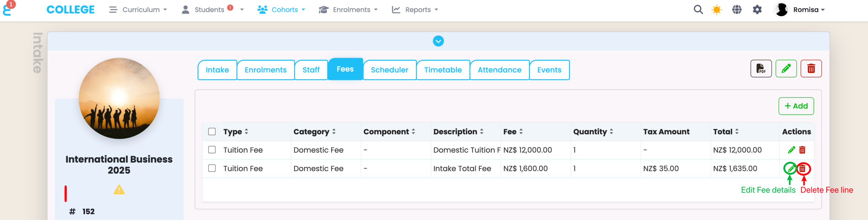Screen dimensions: 868x220
Task: Select the Intake Total Fee row checkbox
Action: coord(212,168)
